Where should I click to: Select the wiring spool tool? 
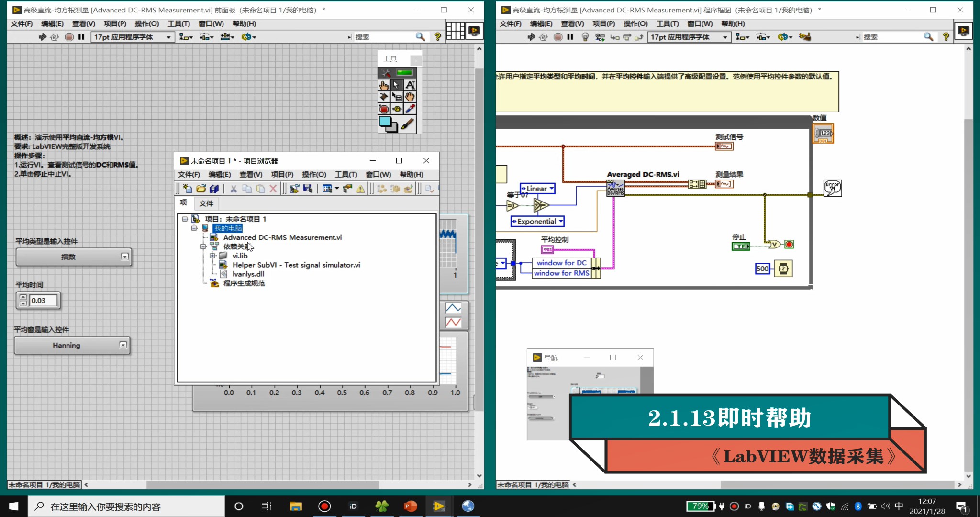click(x=384, y=97)
